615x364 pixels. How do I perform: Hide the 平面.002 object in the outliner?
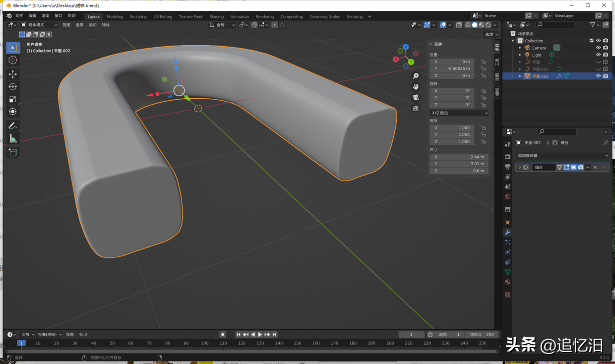(x=598, y=76)
